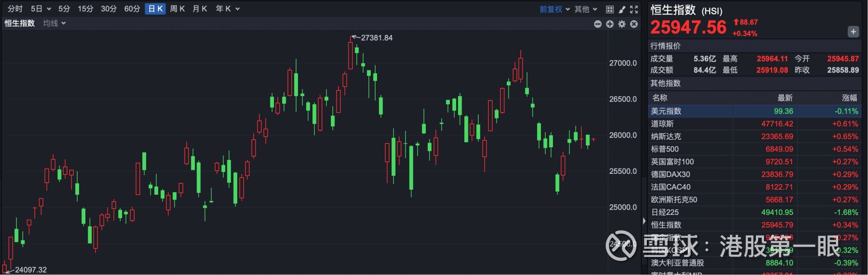Select the 日经225 index row
The image size is (868, 275).
click(754, 212)
